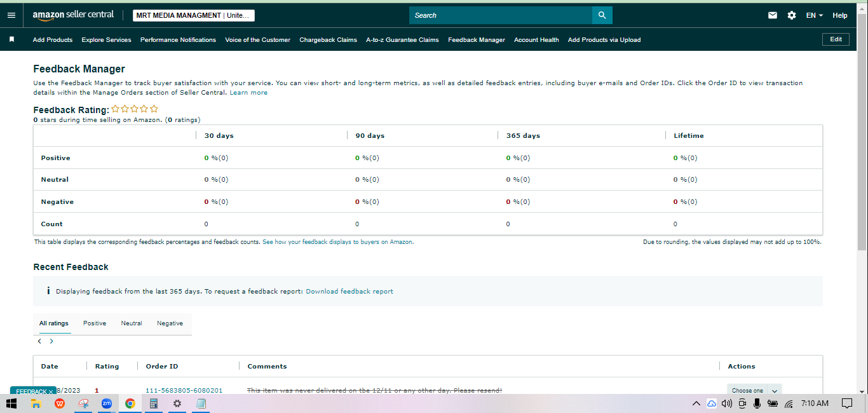Click the Negative row label
This screenshot has height=413, width=868.
57,202
